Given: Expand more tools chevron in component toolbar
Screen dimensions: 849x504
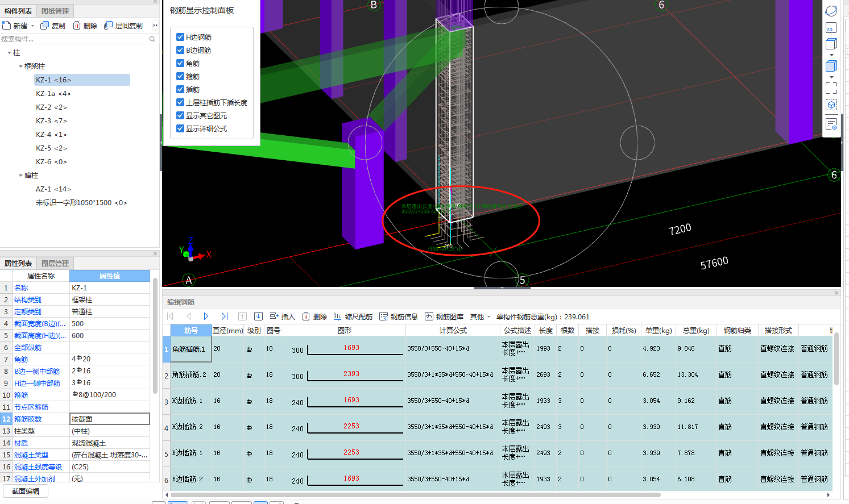Looking at the screenshot, I should click(155, 26).
